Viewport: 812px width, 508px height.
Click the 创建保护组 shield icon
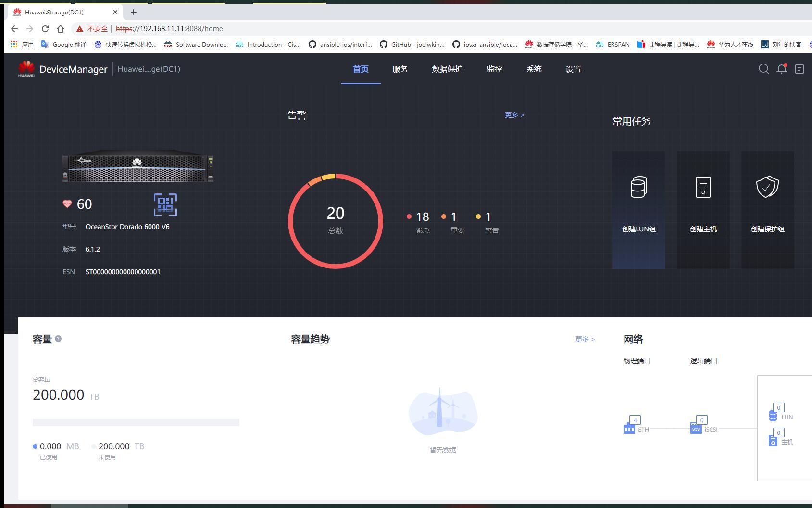(x=767, y=187)
